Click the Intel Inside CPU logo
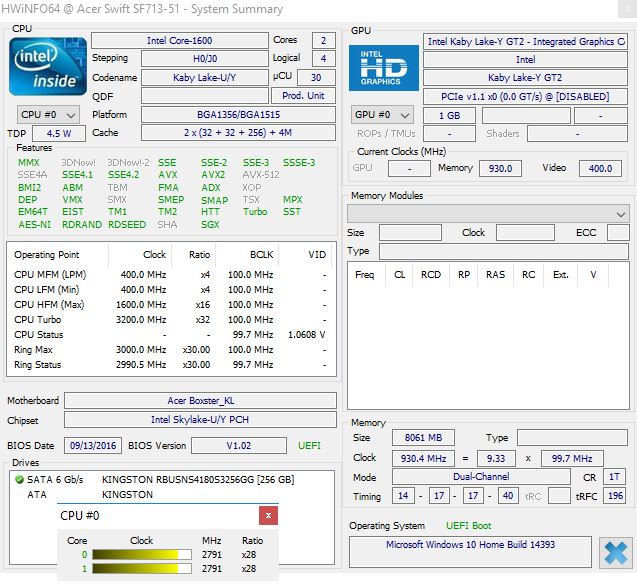Viewport: 637px width, 588px height. [48, 67]
